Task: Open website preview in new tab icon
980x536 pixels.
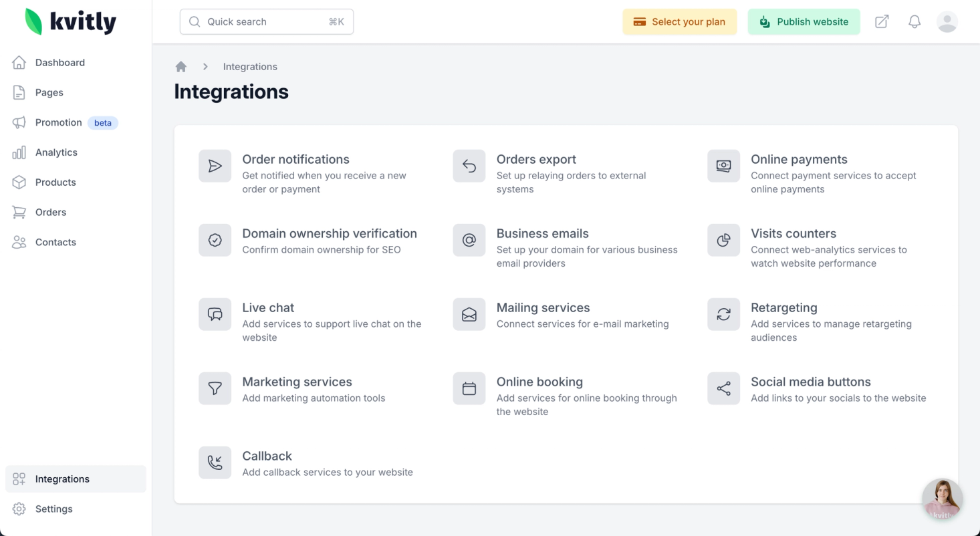Action: pos(882,21)
